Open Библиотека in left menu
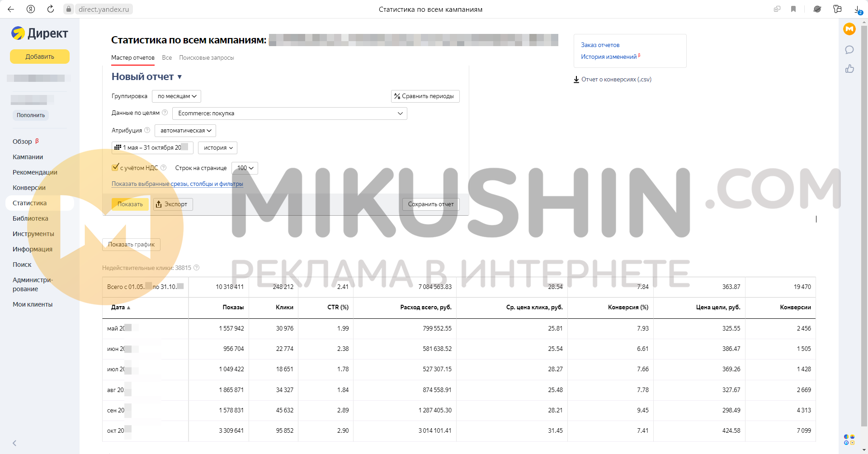The image size is (868, 454). [30, 218]
